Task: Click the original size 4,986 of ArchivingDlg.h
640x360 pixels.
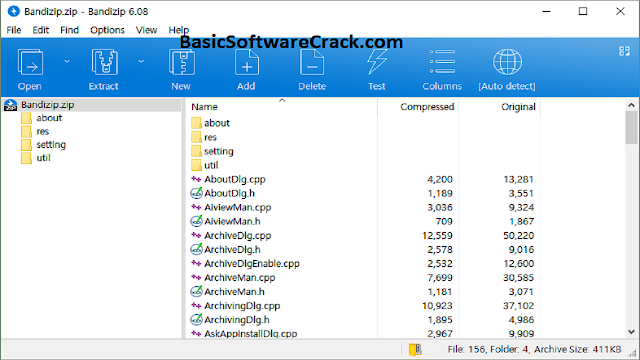Action: click(521, 320)
